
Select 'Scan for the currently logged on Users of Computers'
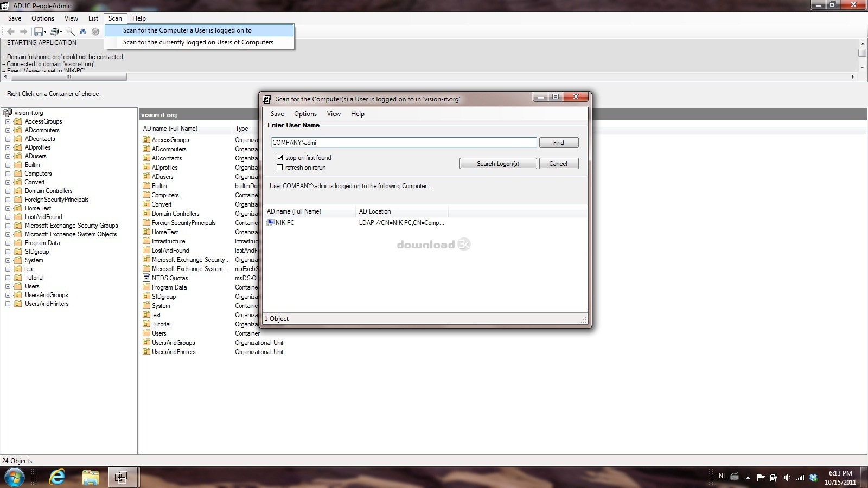[x=198, y=42]
